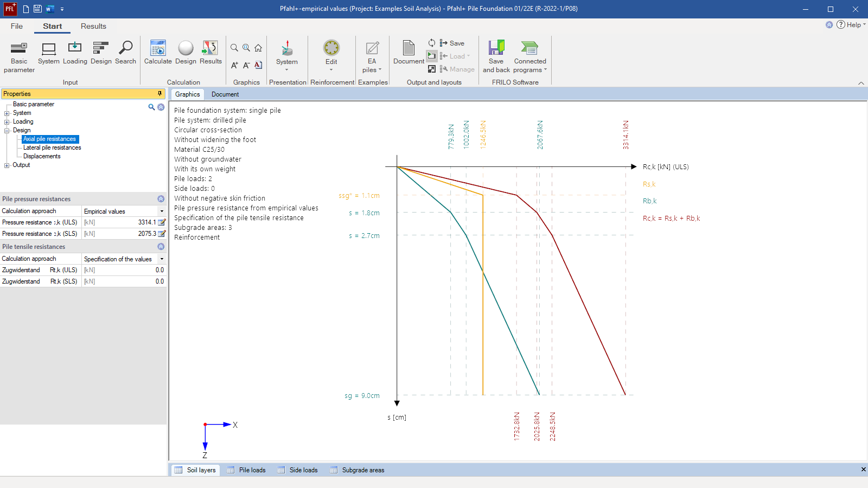Image resolution: width=868 pixels, height=488 pixels.
Task: Reset view with the home icon
Action: (x=258, y=48)
